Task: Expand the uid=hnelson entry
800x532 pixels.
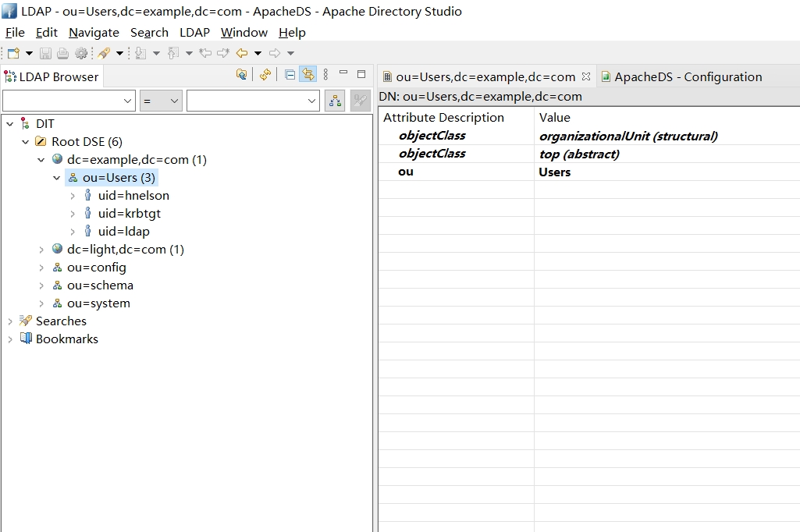Action: [73, 196]
